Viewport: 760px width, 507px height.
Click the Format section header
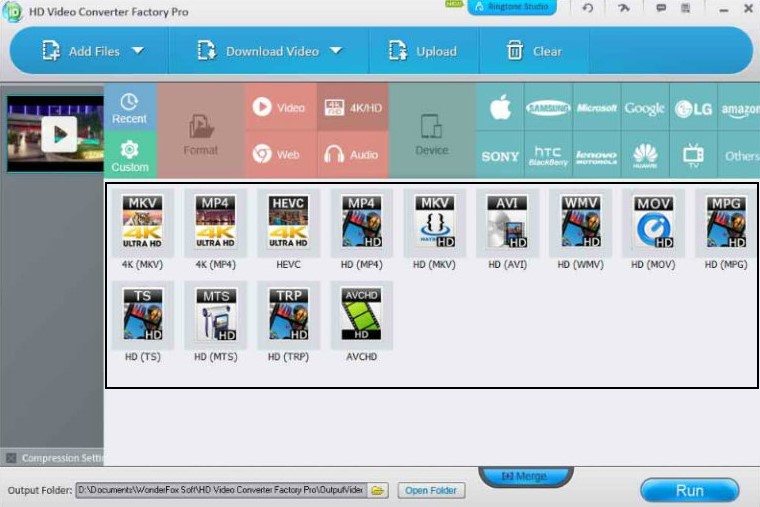pyautogui.click(x=201, y=131)
